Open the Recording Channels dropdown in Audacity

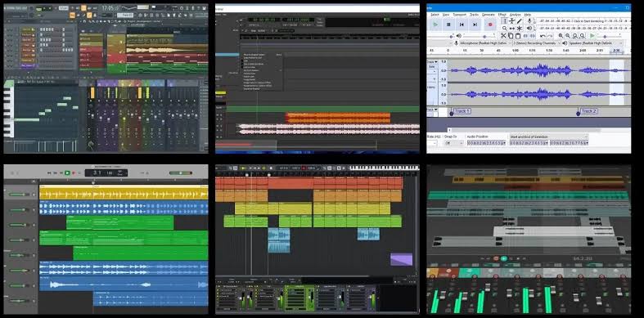coord(538,43)
